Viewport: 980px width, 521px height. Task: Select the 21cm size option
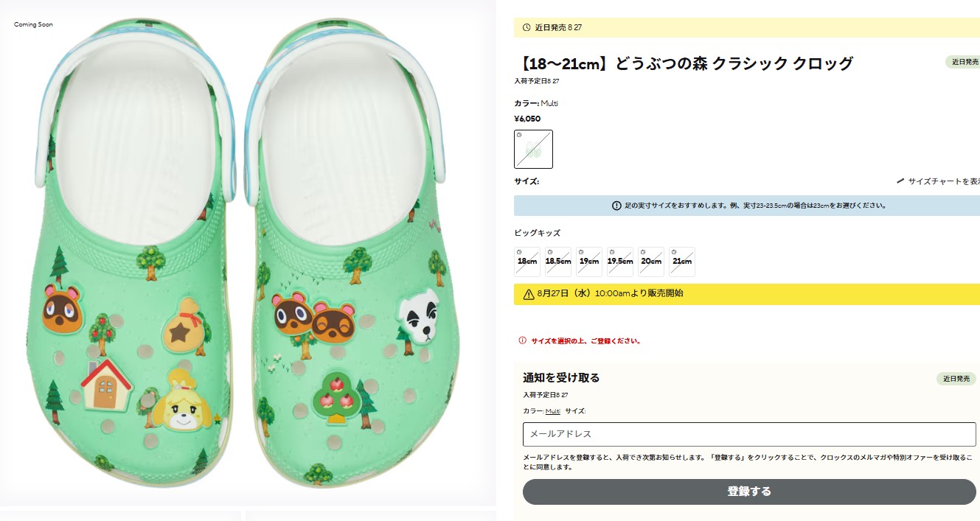coord(681,261)
